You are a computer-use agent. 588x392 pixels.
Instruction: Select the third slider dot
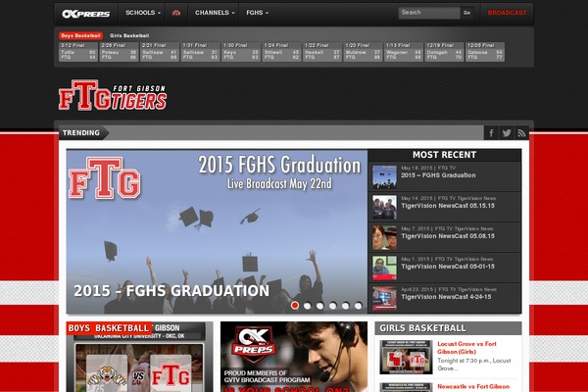(x=319, y=306)
